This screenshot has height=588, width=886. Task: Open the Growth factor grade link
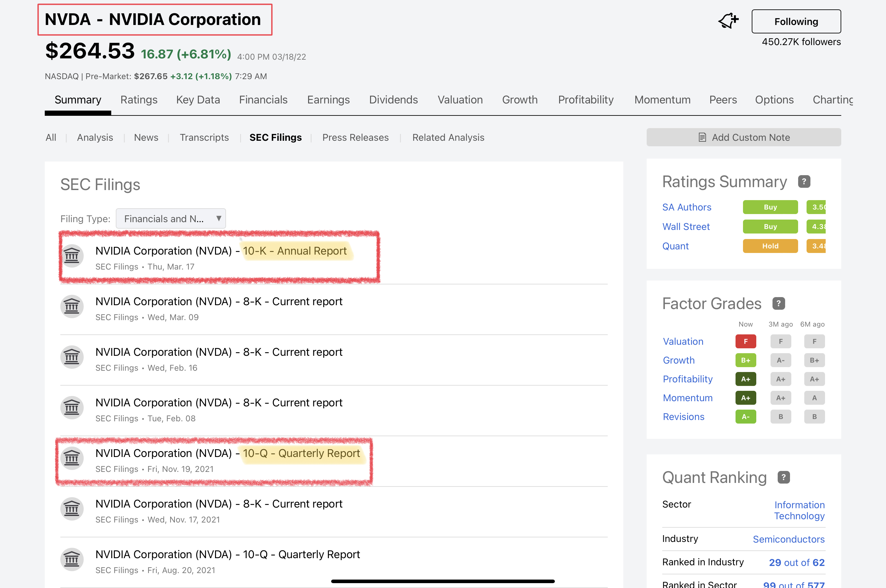click(679, 360)
